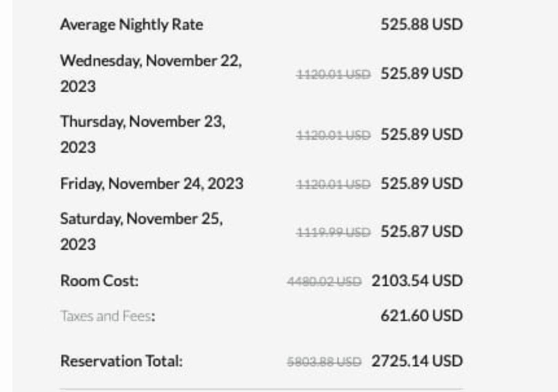Click the Room Cost label
The height and width of the screenshot is (392, 558).
(x=99, y=281)
